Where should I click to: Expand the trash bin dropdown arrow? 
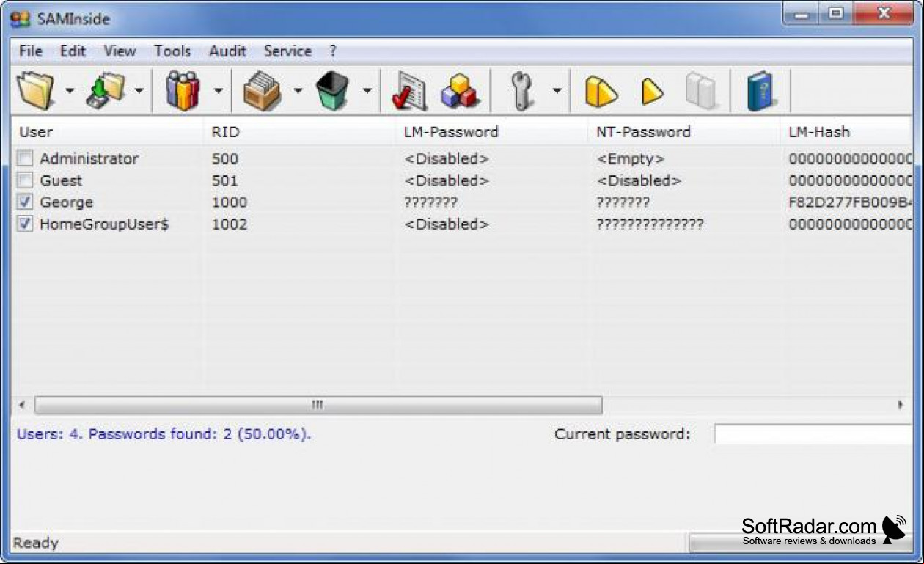(x=367, y=91)
